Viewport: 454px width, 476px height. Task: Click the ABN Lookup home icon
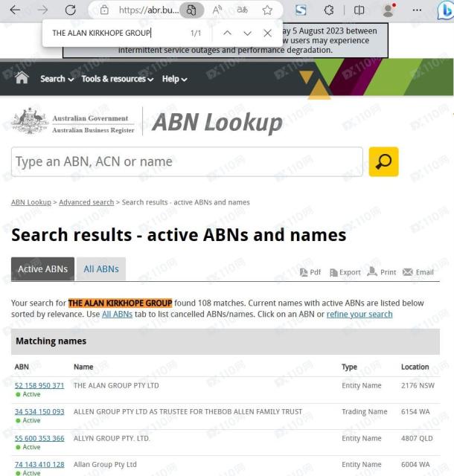pyautogui.click(x=22, y=78)
